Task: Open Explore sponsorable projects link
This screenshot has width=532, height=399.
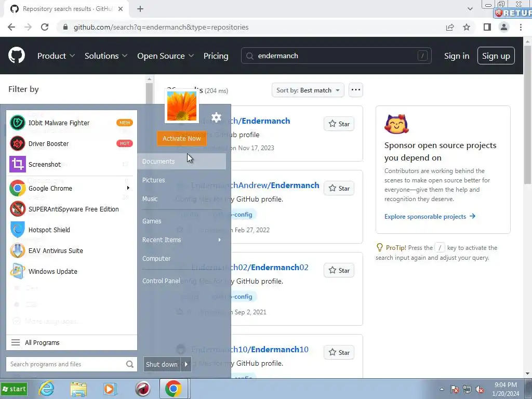Action: click(430, 217)
